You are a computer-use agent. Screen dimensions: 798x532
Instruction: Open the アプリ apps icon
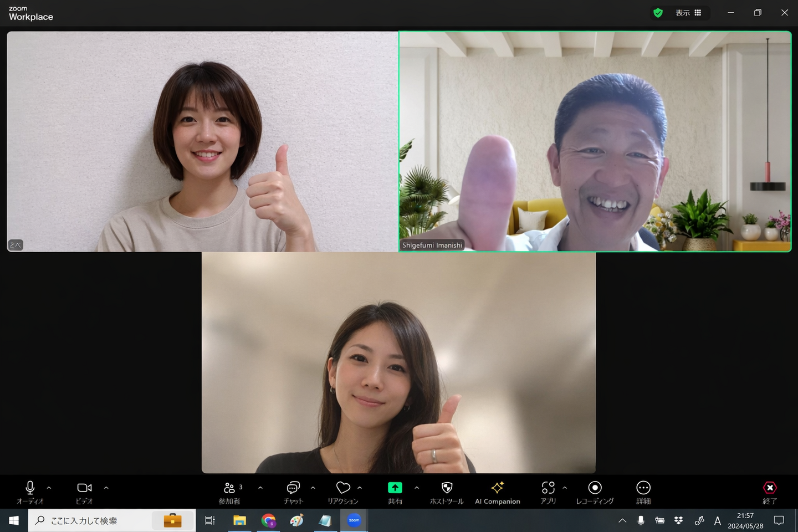click(548, 491)
